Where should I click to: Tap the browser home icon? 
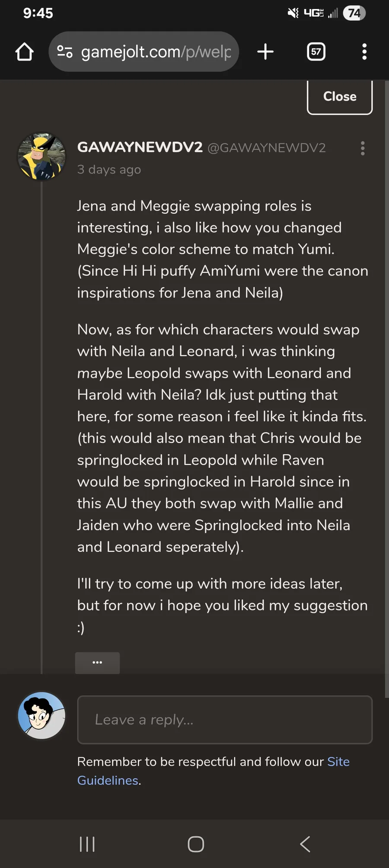(25, 52)
